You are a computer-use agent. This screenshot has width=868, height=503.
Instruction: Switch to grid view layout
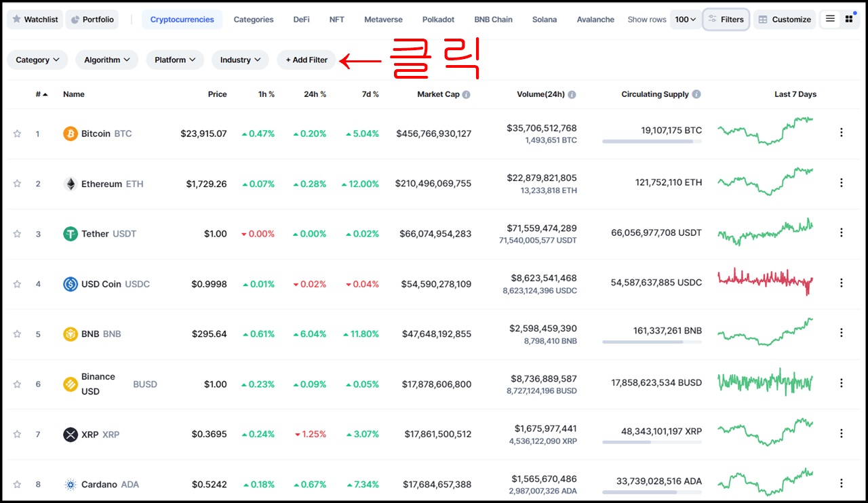[x=849, y=19]
